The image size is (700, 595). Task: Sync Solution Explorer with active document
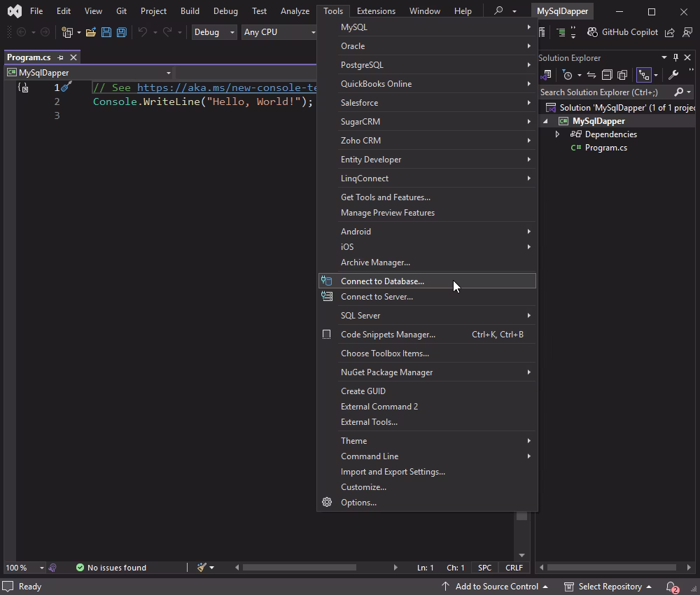[x=590, y=74]
